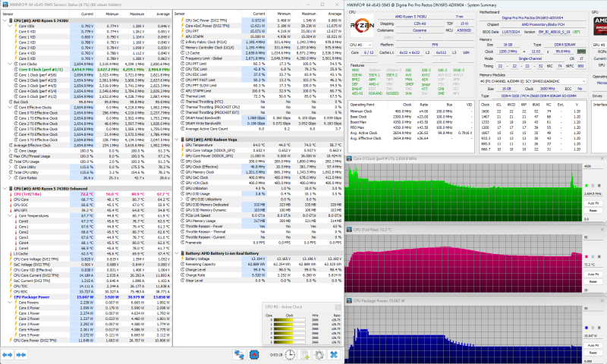Collapse the Core Effective Clocks group

click(x=10, y=107)
